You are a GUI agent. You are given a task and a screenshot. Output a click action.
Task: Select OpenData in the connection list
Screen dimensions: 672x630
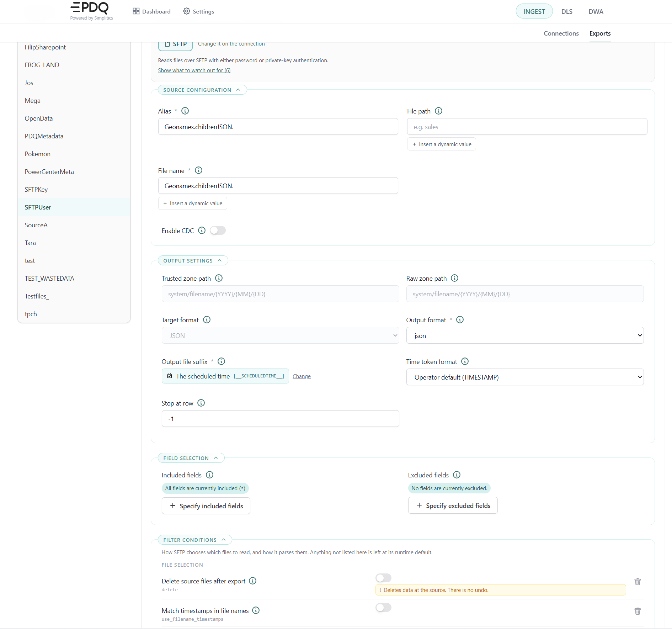tap(74, 118)
